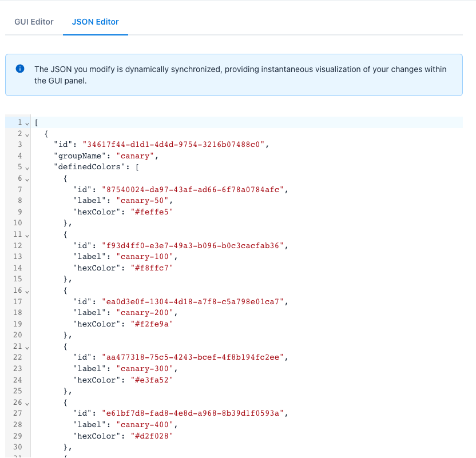Click the groupName value "canary"
This screenshot has height=458, width=476.
[135, 156]
